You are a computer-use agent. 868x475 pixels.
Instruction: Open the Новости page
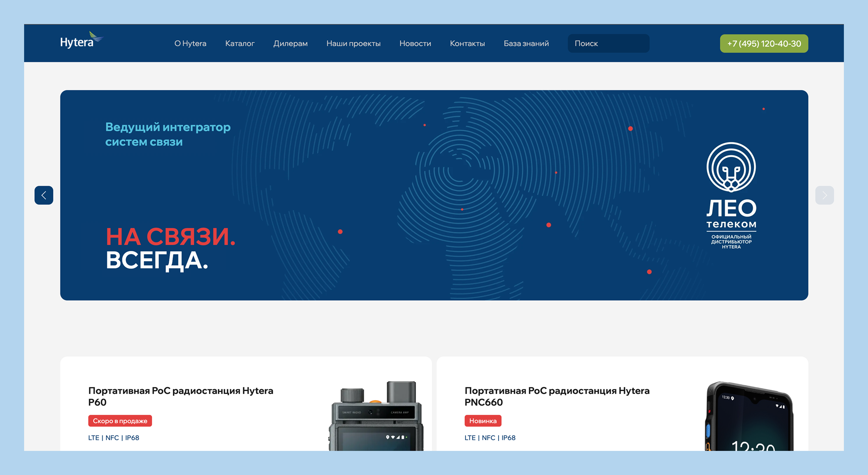point(415,44)
